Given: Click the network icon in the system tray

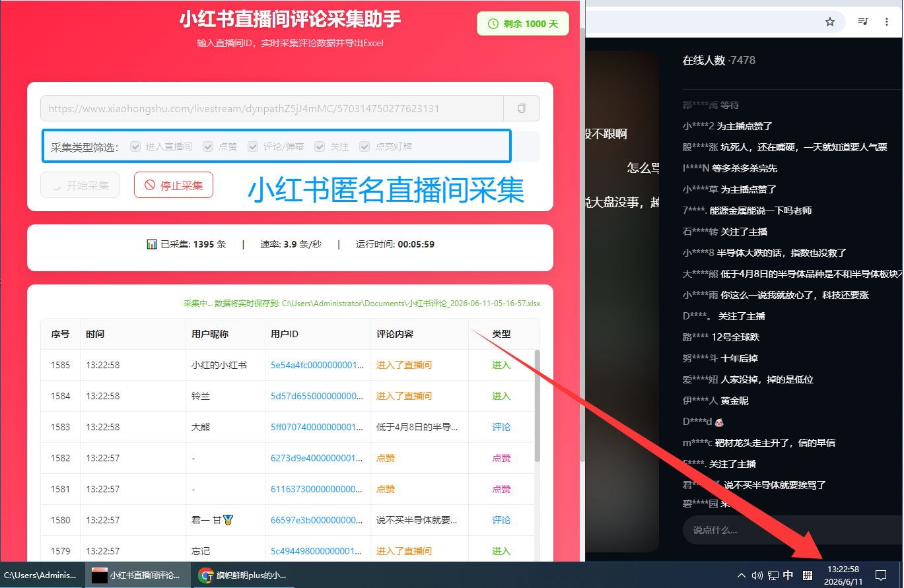Looking at the screenshot, I should click(773, 575).
